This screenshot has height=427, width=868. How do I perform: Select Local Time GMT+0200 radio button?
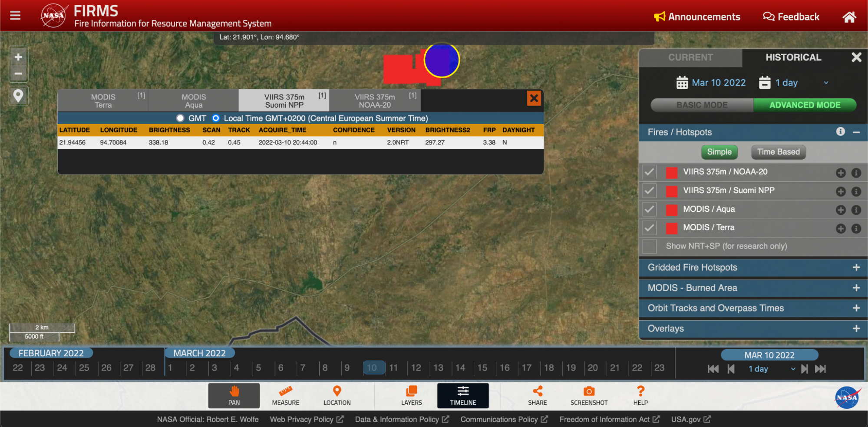[x=215, y=118]
